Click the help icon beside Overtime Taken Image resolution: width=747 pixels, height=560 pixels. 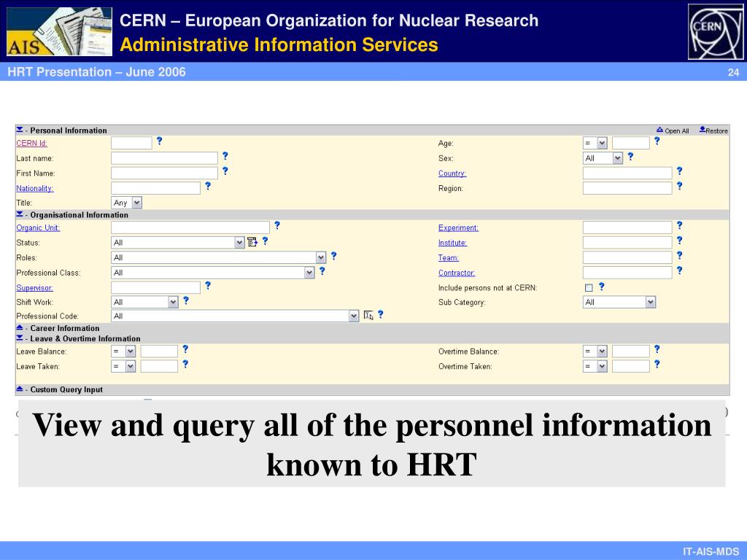tap(657, 364)
